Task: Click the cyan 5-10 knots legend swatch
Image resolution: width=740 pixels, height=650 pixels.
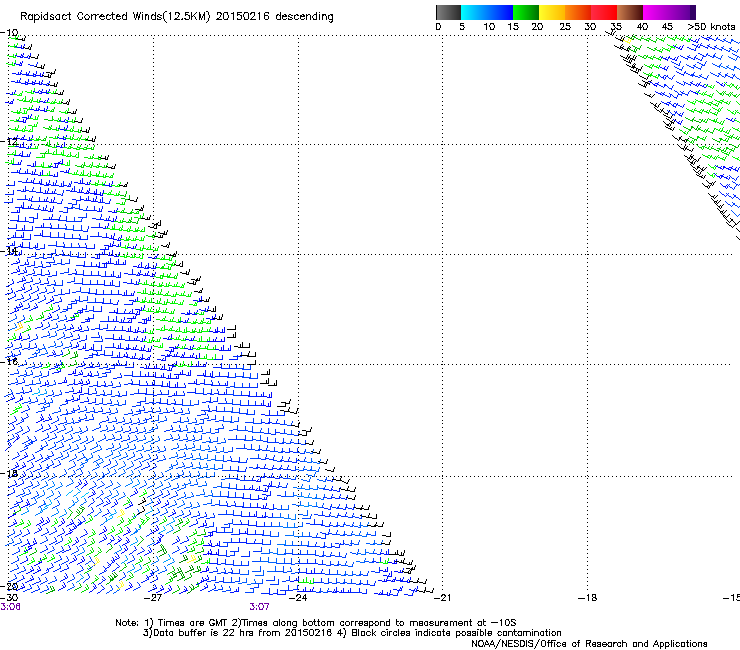Action: click(474, 12)
